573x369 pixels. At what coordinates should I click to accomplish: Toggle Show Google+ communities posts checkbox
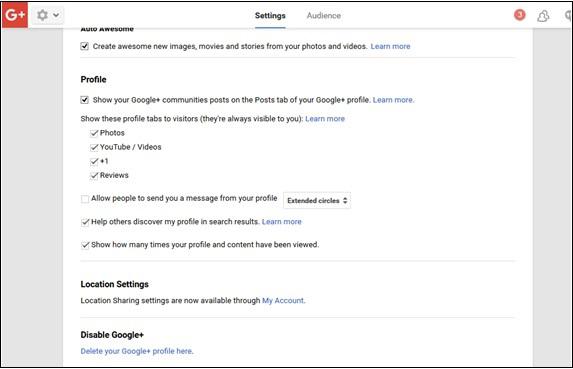click(84, 100)
